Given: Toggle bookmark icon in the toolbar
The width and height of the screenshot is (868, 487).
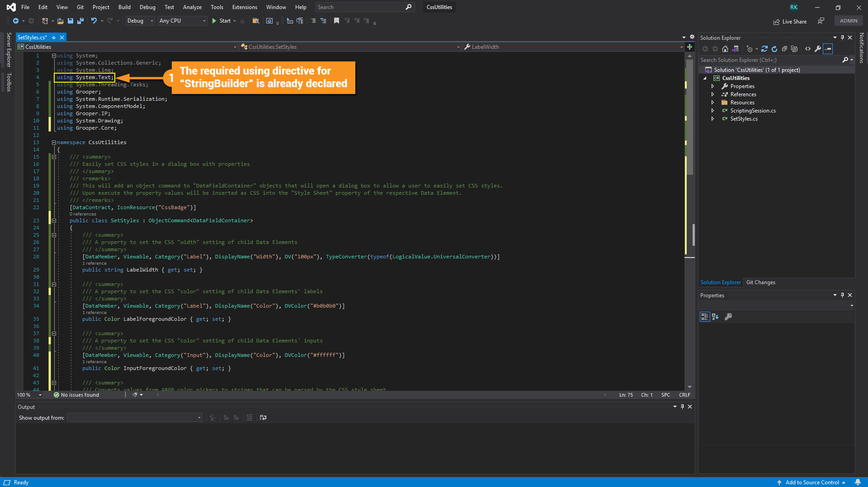Looking at the screenshot, I should (x=336, y=21).
